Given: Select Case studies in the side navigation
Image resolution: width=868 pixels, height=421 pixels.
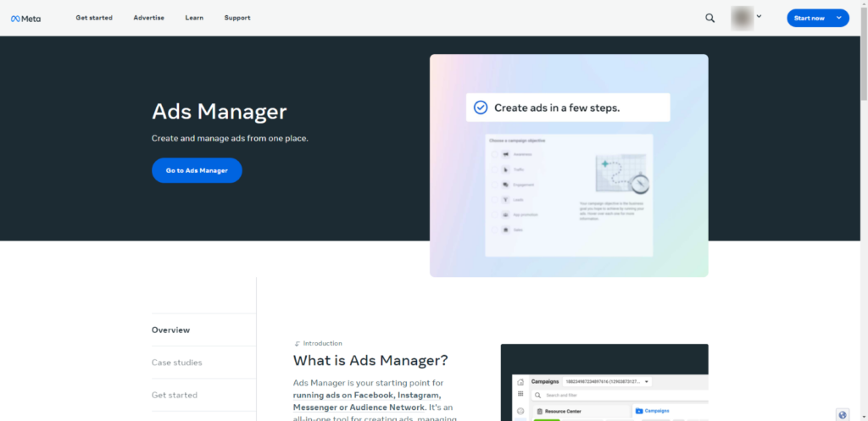Looking at the screenshot, I should [x=176, y=363].
